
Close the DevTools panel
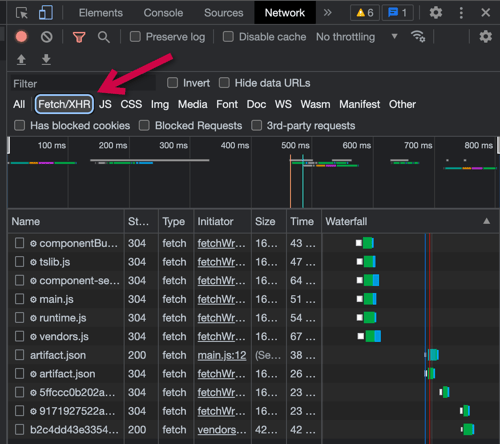point(485,13)
